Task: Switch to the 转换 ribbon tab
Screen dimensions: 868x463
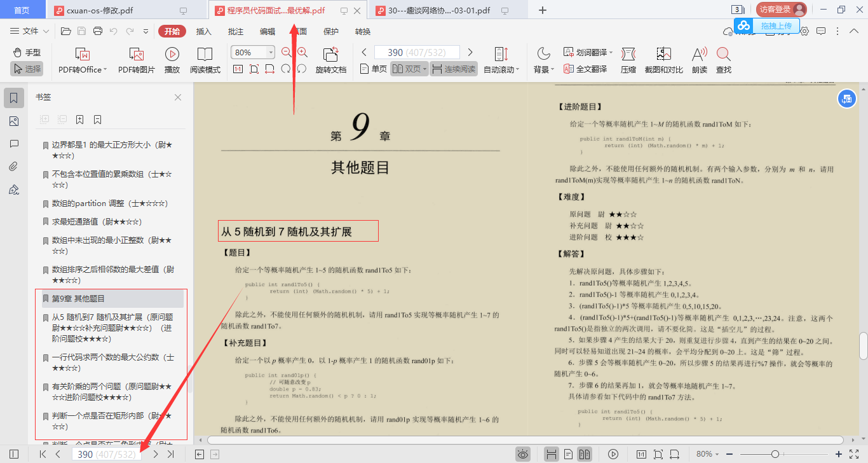Action: (363, 31)
